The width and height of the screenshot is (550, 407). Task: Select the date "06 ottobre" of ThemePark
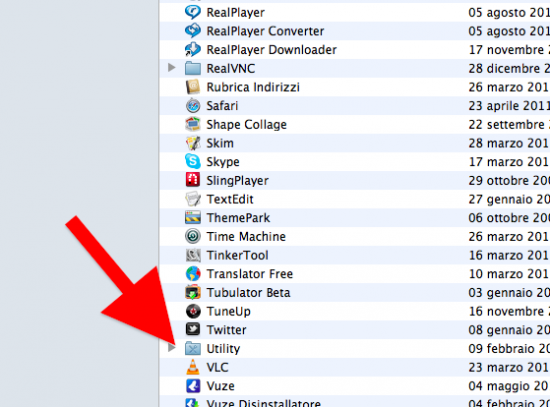[509, 218]
